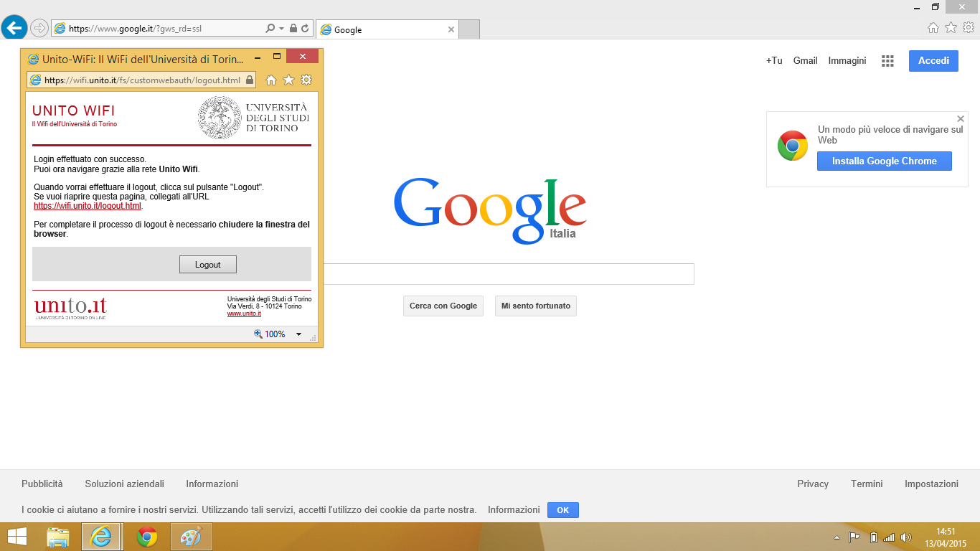980x551 pixels.
Task: Open the popup Tools gear icon
Action: 306,80
